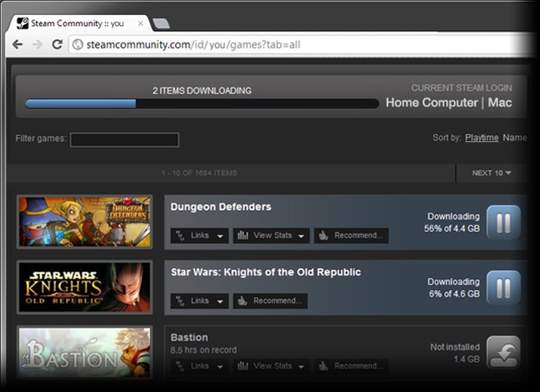
Task: Open Links dropdown for Star Wars Knights
Action: pos(199,301)
